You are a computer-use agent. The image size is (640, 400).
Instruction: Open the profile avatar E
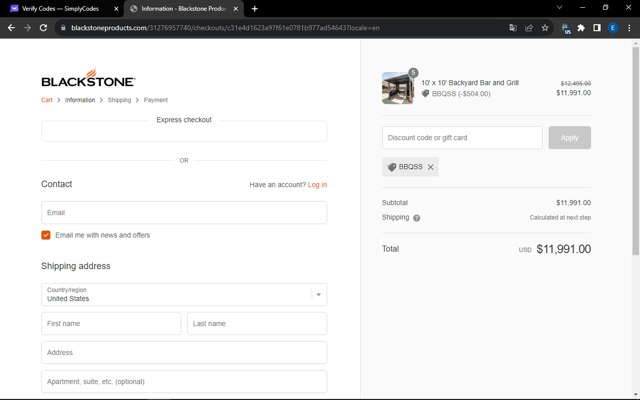(x=613, y=28)
